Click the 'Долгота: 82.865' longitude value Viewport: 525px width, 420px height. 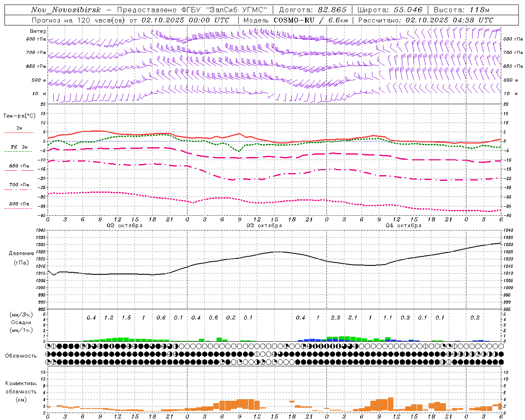click(313, 10)
